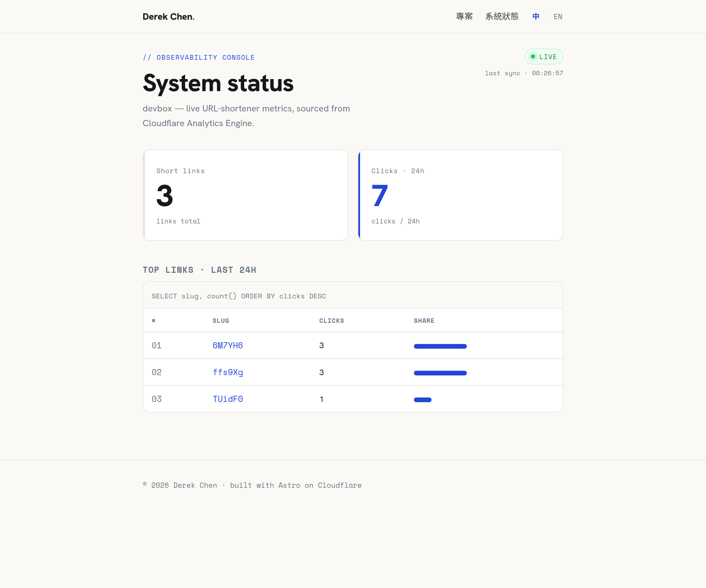Image resolution: width=706 pixels, height=588 pixels.
Task: Click row number 03
Action: pyautogui.click(x=157, y=399)
